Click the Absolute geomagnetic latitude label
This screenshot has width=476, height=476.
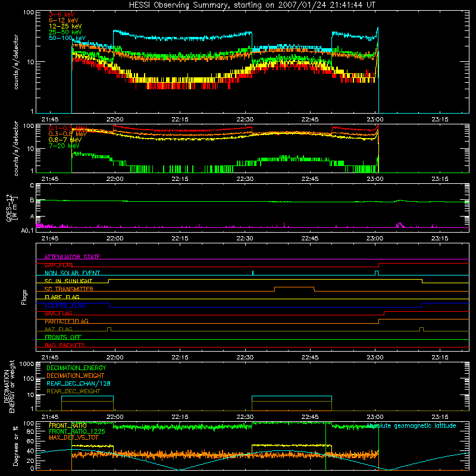click(x=411, y=426)
